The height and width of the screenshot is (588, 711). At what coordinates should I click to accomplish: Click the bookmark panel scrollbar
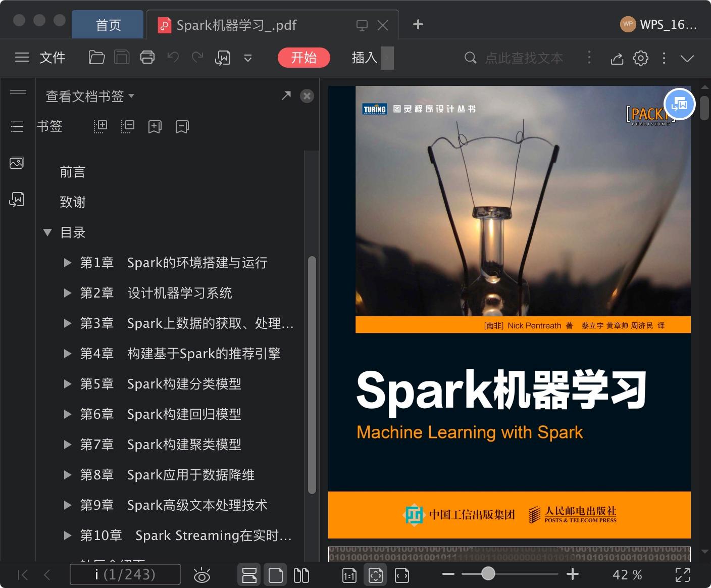(x=312, y=375)
